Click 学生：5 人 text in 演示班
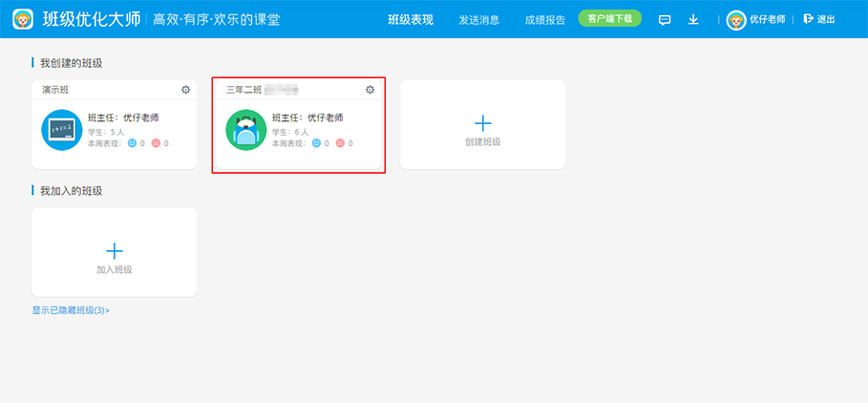Image resolution: width=868 pixels, height=403 pixels. [105, 132]
